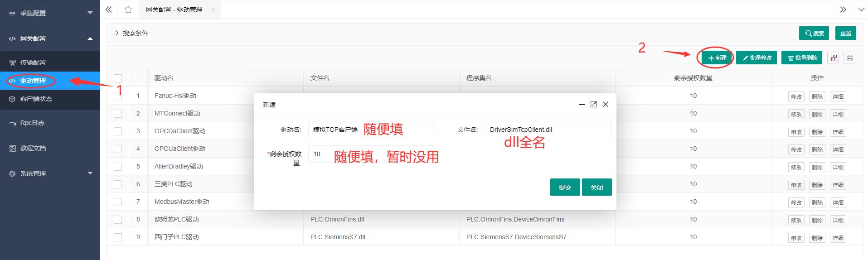This screenshot has height=260, width=868.
Task: Click the 剩余授权数量 column header
Action: tap(693, 78)
